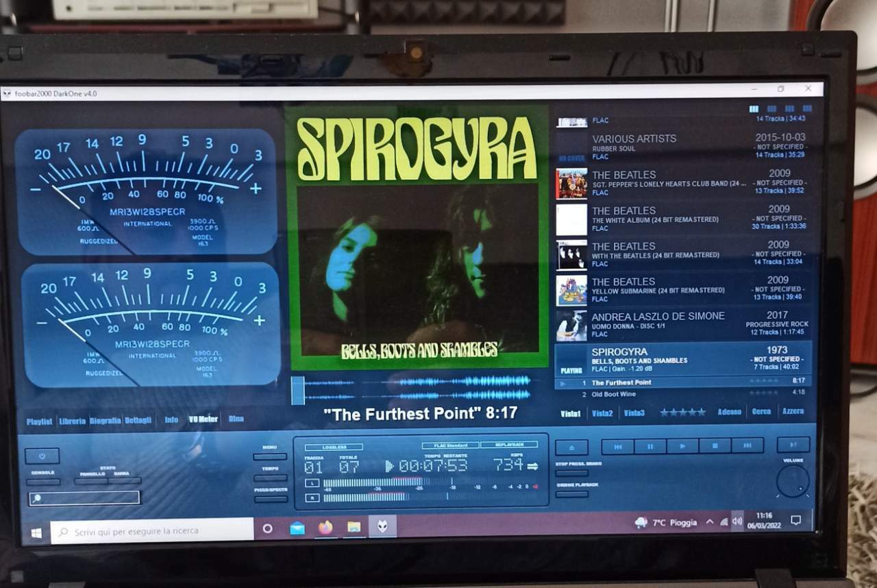Switch to Vista2 view

[x=602, y=413]
